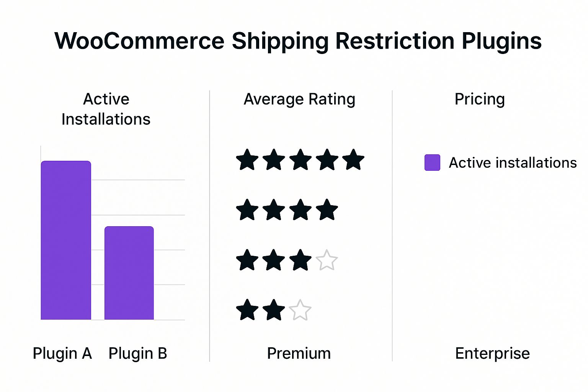The image size is (588, 392).
Task: Click the Active installations legend text
Action: point(513,163)
